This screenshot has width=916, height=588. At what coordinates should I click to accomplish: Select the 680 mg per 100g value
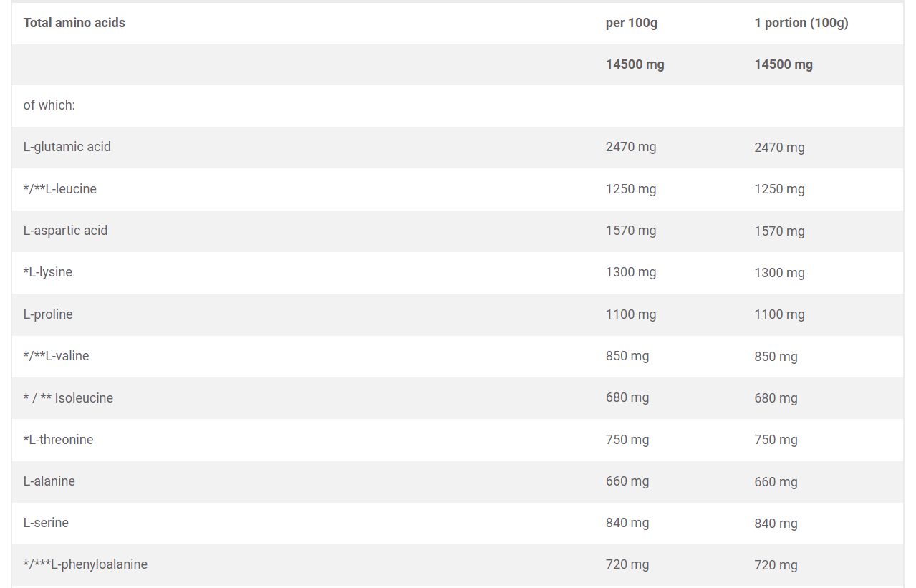point(627,398)
